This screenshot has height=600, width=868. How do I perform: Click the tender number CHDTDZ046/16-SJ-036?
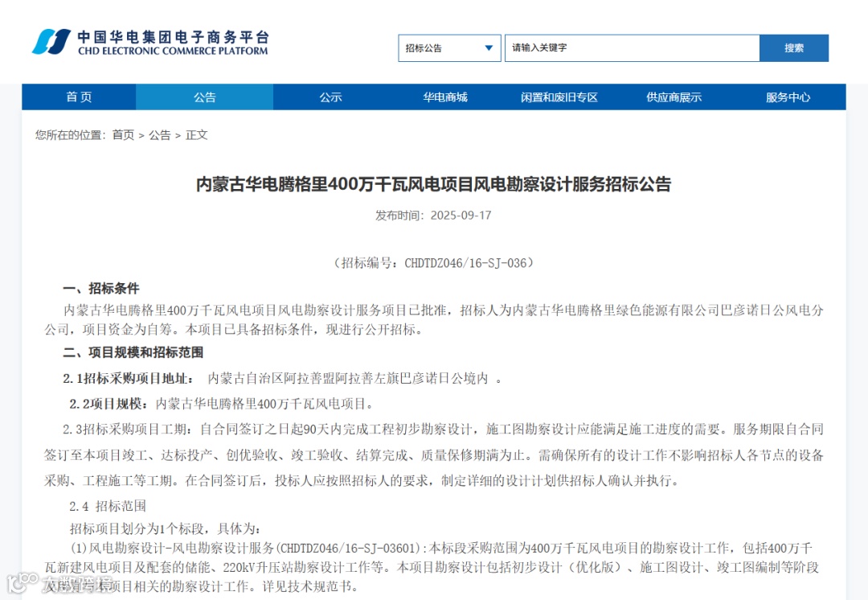pyautogui.click(x=465, y=263)
